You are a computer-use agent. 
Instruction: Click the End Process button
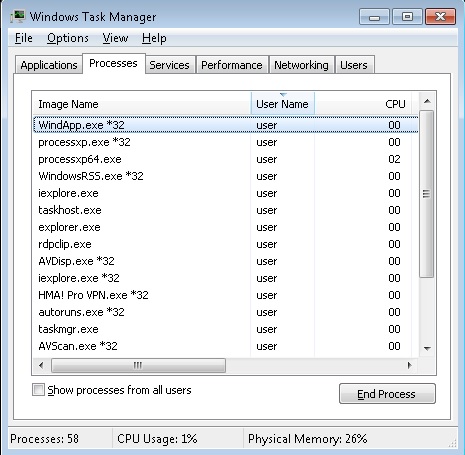coord(387,394)
